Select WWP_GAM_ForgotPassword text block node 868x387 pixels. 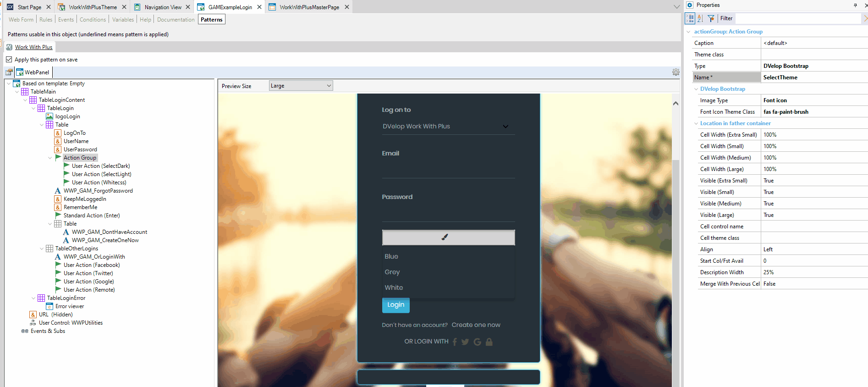click(x=98, y=191)
